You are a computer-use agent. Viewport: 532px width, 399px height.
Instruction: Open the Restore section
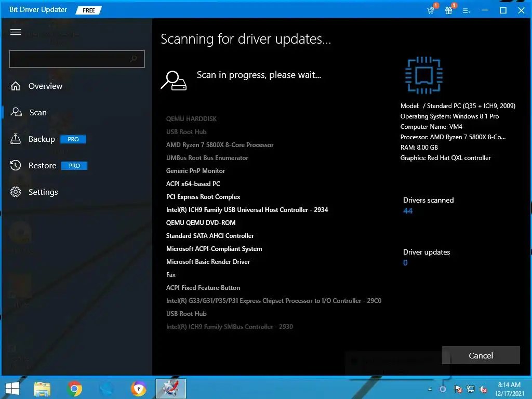click(x=43, y=166)
